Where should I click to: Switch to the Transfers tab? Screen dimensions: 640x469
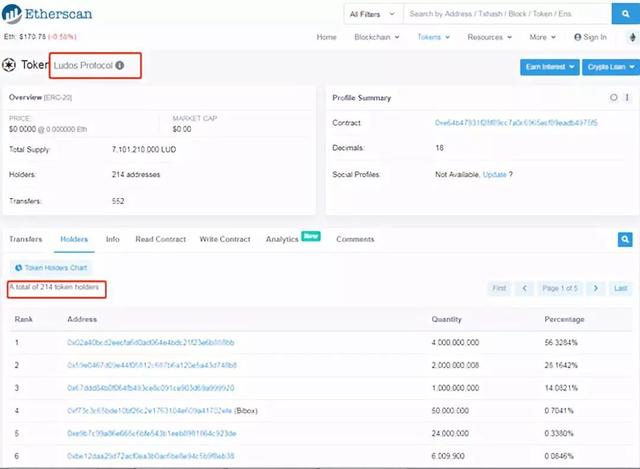(26, 239)
